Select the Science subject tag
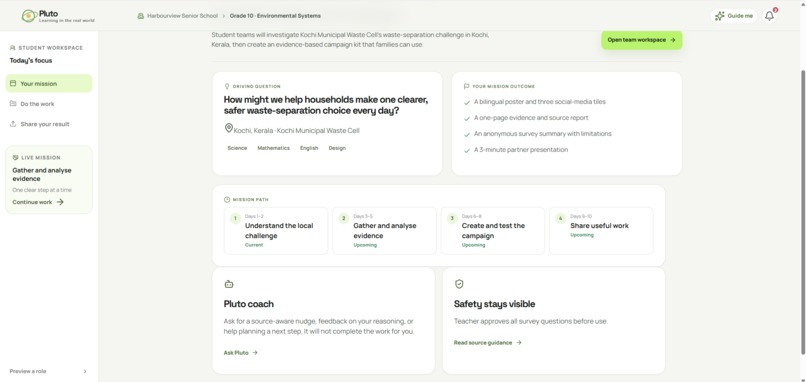Viewport: 806px width, 382px height. point(237,148)
